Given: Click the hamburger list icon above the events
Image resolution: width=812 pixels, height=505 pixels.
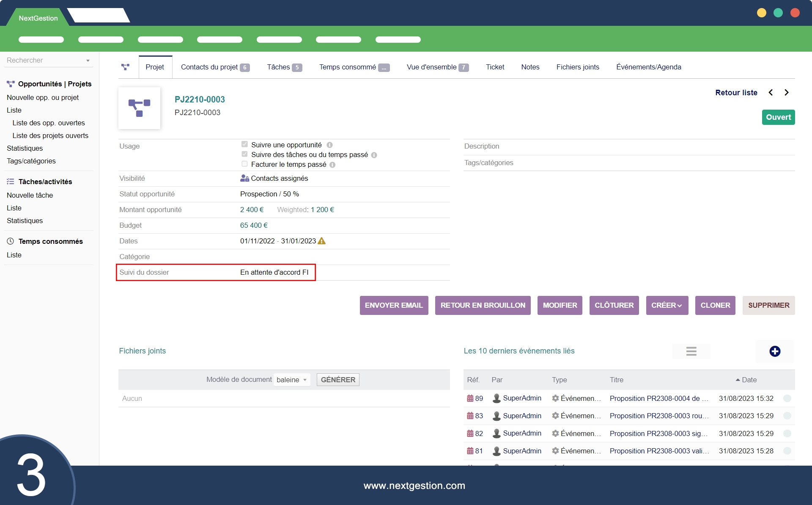Looking at the screenshot, I should point(691,351).
